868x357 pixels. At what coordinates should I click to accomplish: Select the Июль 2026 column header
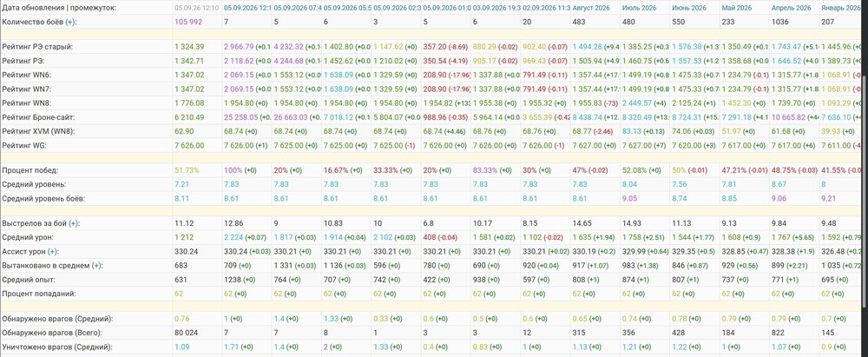(x=639, y=8)
